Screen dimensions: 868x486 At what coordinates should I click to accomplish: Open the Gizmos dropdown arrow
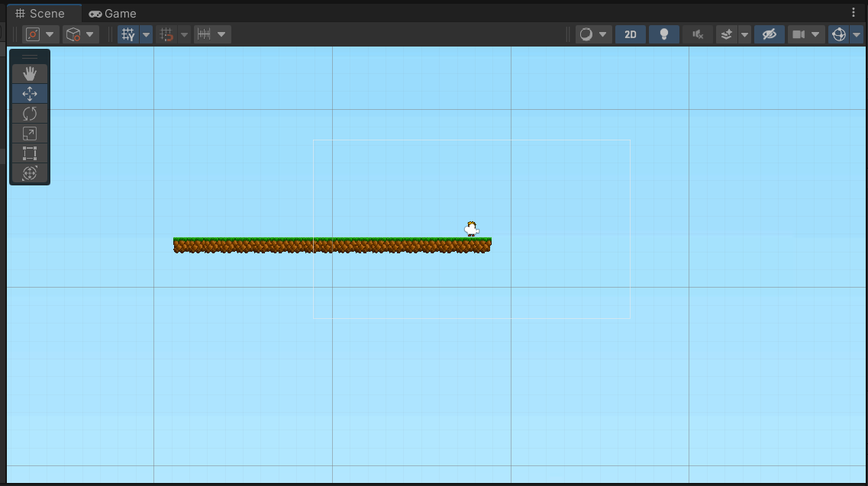(857, 34)
